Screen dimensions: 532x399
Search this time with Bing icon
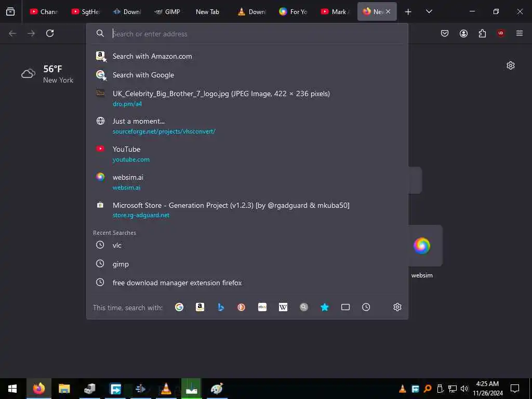pos(221,307)
